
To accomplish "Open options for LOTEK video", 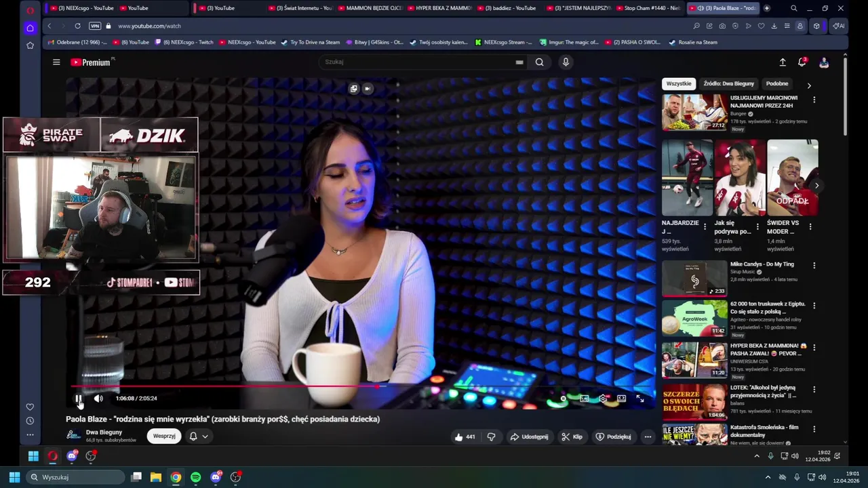I will (x=814, y=390).
